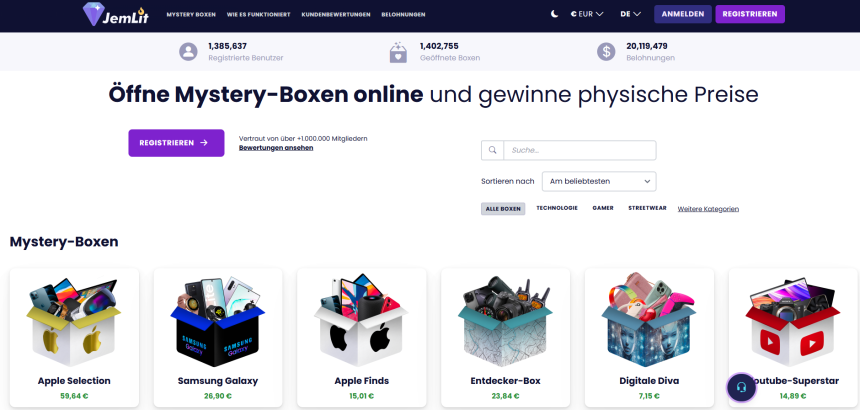Click the 23,84 € price

coord(505,396)
